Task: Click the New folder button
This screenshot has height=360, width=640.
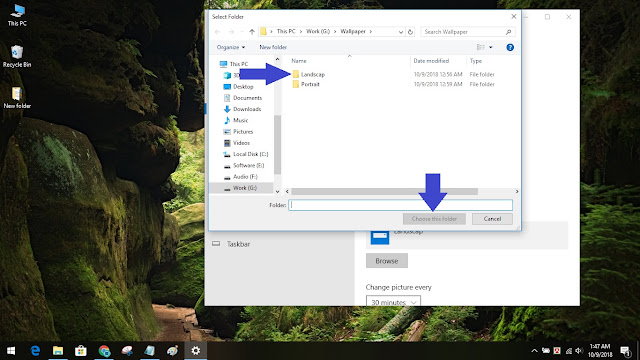Action: 273,47
